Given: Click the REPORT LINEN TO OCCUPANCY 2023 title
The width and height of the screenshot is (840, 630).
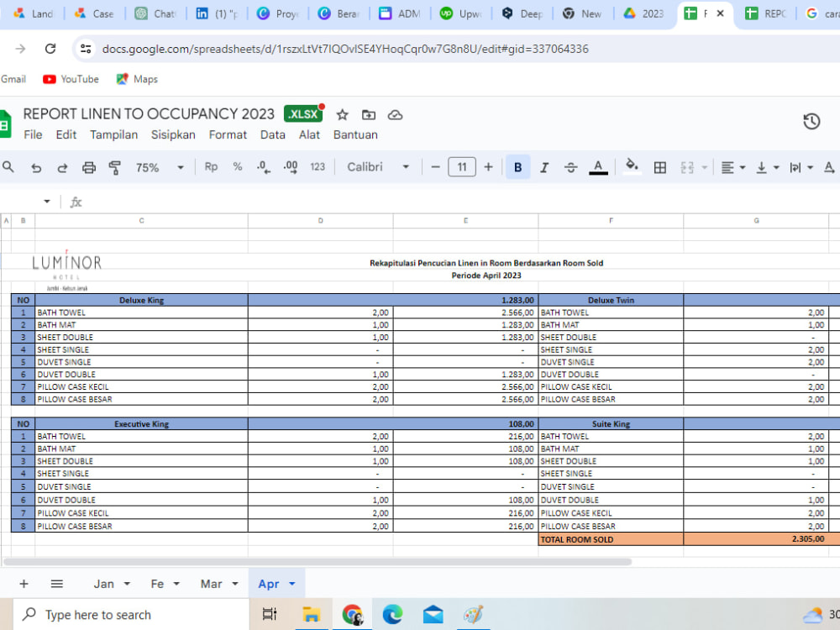Looking at the screenshot, I should click(149, 113).
